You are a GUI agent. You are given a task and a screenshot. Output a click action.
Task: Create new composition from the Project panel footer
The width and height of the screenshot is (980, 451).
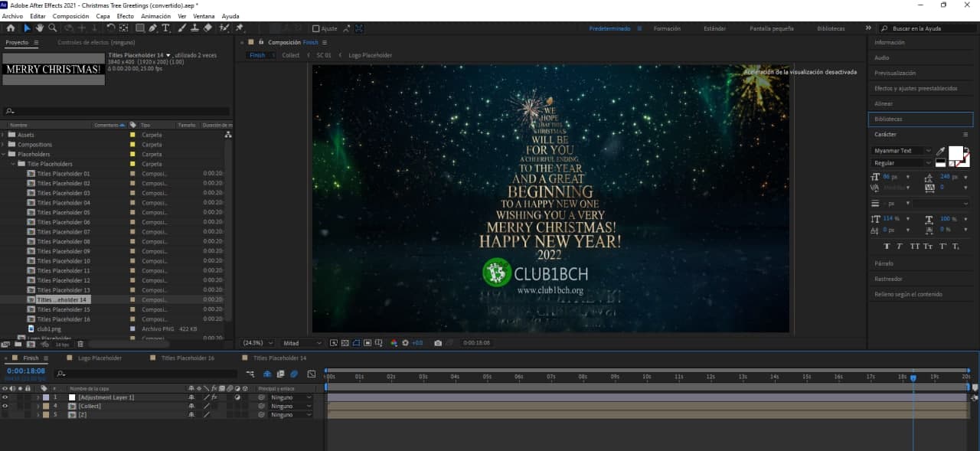point(30,345)
